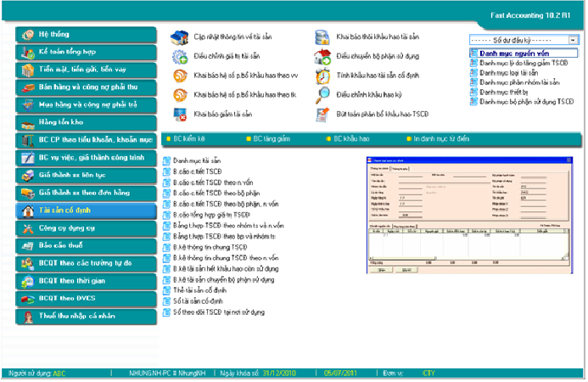Switch to In danh mục từ điển tab
This screenshot has height=382, width=588.
pyautogui.click(x=438, y=139)
